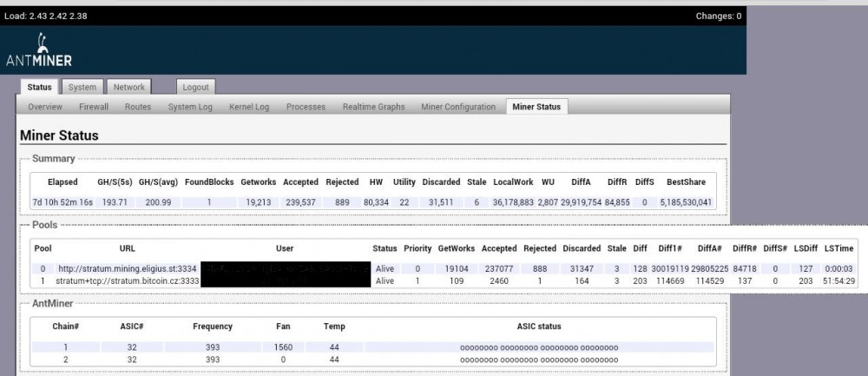This screenshot has width=868, height=376.
Task: Select the Miner Status subtab
Action: [x=536, y=107]
